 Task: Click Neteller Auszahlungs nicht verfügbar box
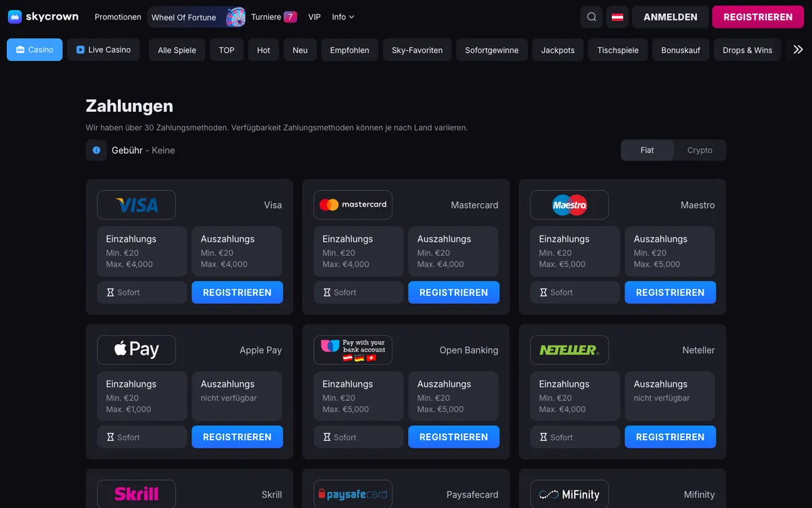coord(670,396)
